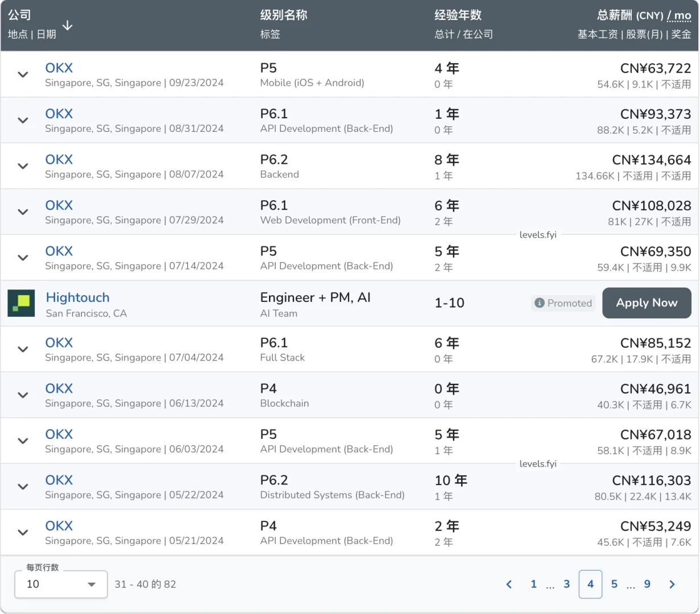Click the Engineer + PM, AI title
The image size is (700, 614).
315,297
